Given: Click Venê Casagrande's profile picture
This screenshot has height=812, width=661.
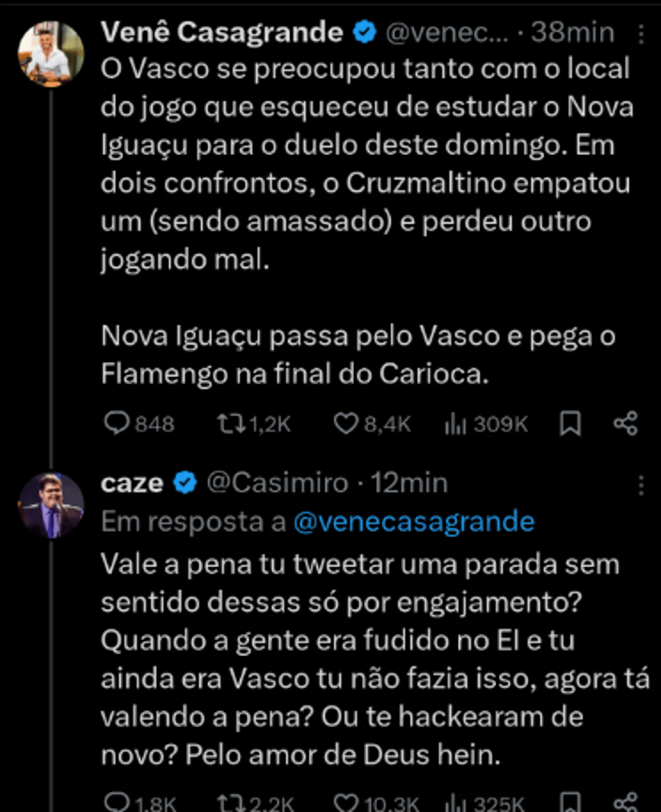Looking at the screenshot, I should tap(51, 54).
